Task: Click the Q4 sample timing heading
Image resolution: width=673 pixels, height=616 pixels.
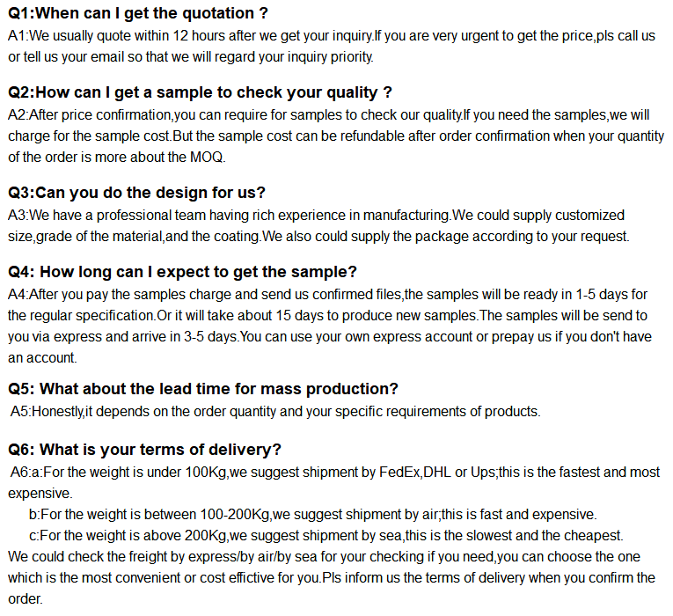Action: pyautogui.click(x=182, y=272)
